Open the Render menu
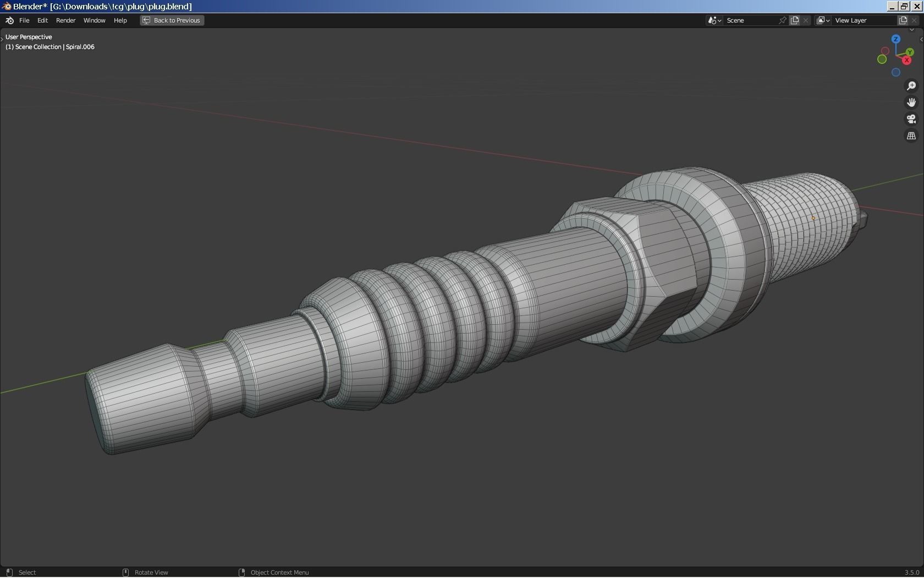Screen dimensions: 924x578 pos(65,20)
